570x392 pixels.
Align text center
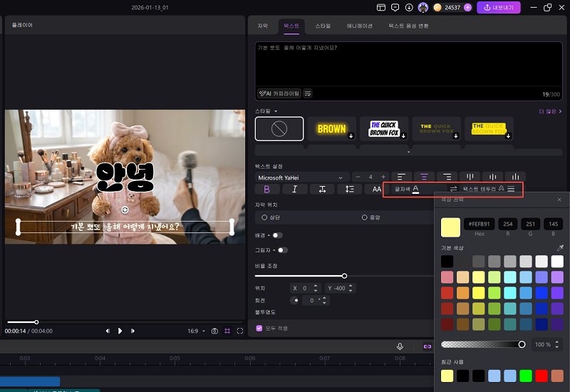[424, 177]
